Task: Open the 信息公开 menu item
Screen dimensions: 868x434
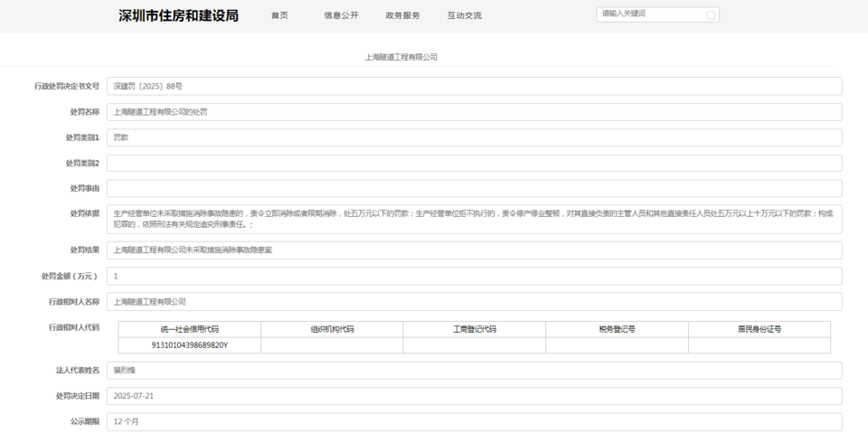Action: coord(341,15)
